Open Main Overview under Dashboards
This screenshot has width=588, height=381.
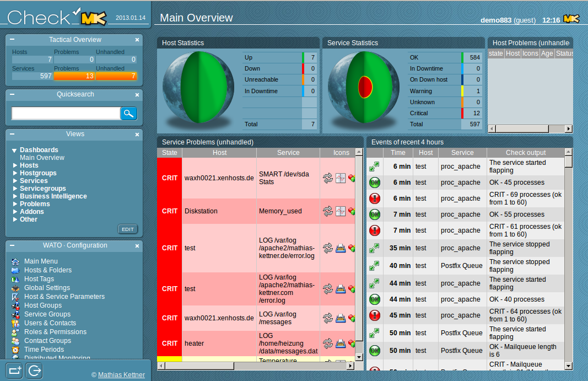(42, 158)
